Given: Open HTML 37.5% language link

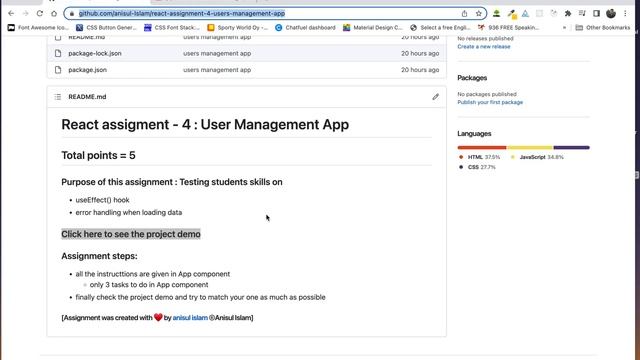Looking at the screenshot, I should pos(479,157).
